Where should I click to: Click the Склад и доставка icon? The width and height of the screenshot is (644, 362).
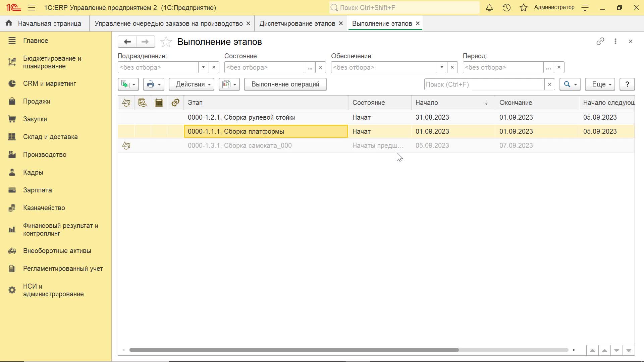(12, 137)
